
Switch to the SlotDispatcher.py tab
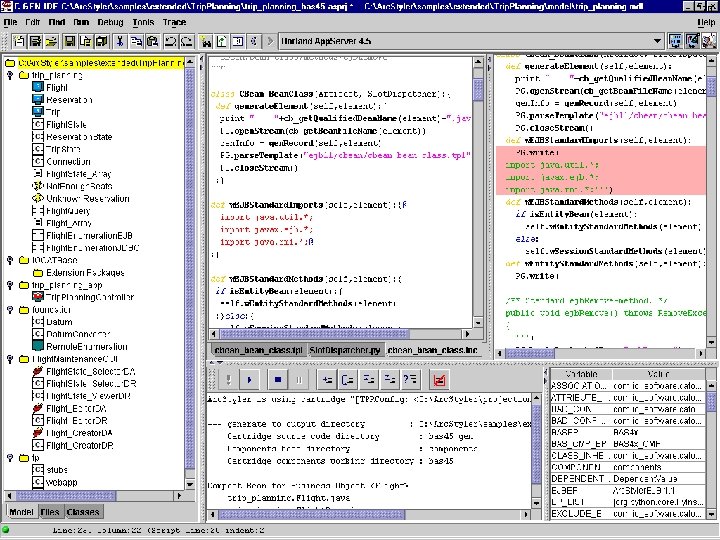345,351
